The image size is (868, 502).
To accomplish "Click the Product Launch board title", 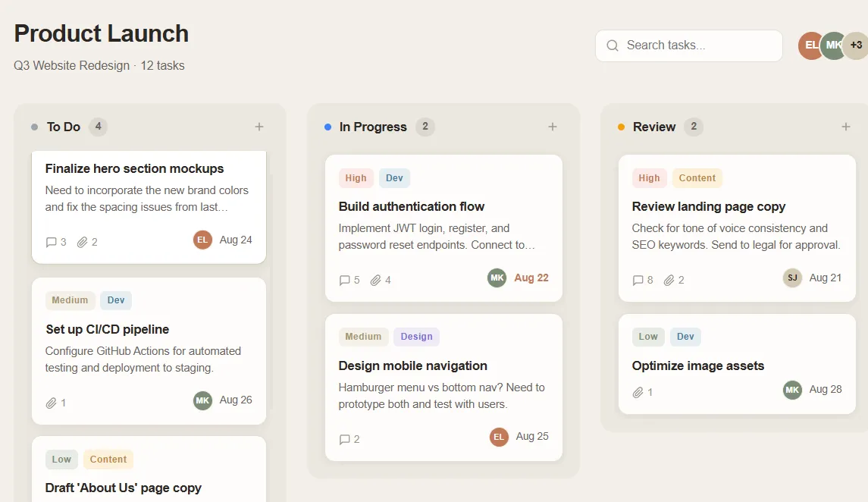I will 102,34.
